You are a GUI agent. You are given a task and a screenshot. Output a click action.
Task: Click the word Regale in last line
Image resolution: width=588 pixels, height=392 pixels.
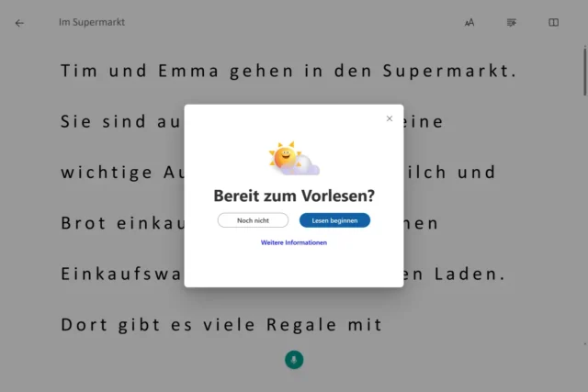pyautogui.click(x=301, y=325)
